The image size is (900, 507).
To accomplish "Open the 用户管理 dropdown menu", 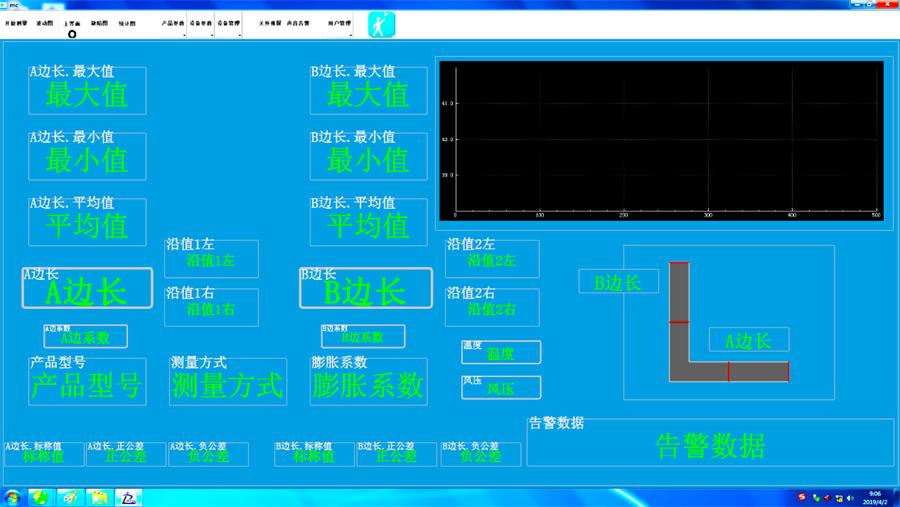I will (340, 23).
